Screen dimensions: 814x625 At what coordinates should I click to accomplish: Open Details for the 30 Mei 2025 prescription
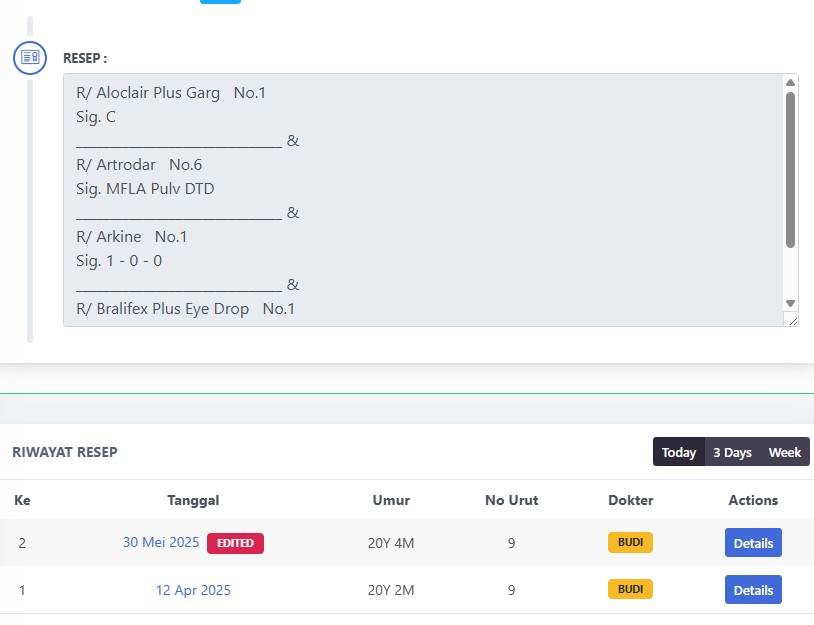(753, 543)
